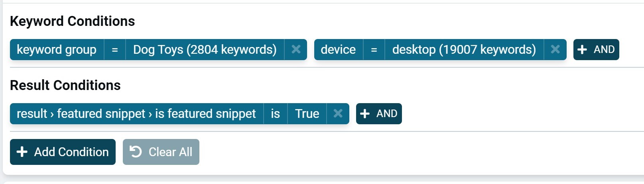
Task: Click plus icon of Result Conditions AND
Action: [364, 114]
